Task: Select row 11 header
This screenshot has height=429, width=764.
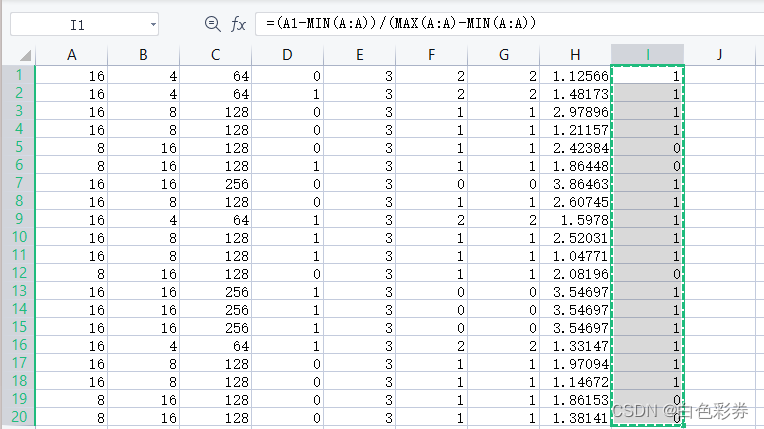Action: [19, 255]
